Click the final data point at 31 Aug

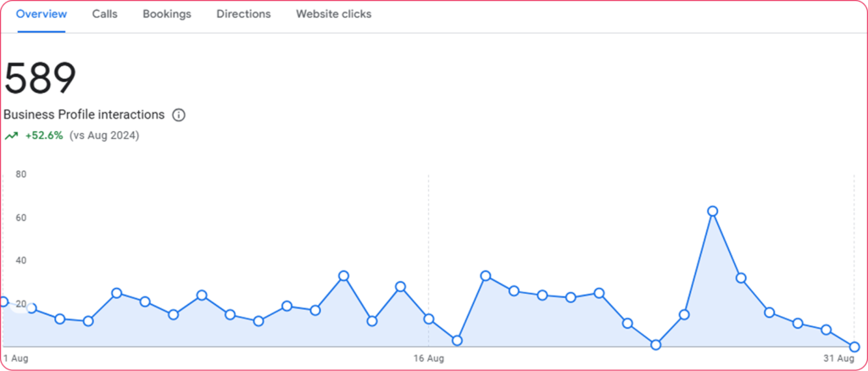pos(854,346)
